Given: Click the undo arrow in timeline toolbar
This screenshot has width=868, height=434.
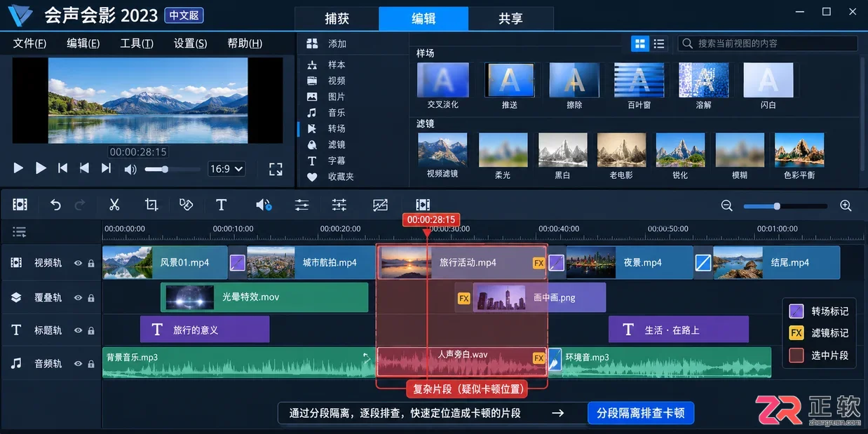Looking at the screenshot, I should 56,205.
